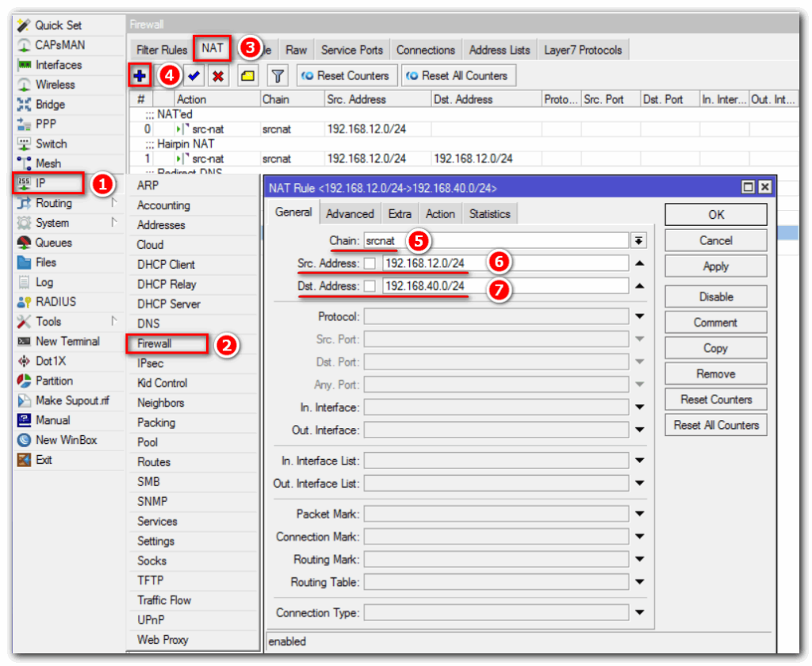Click into the Dst. Address input field
812x666 pixels.
(504, 286)
